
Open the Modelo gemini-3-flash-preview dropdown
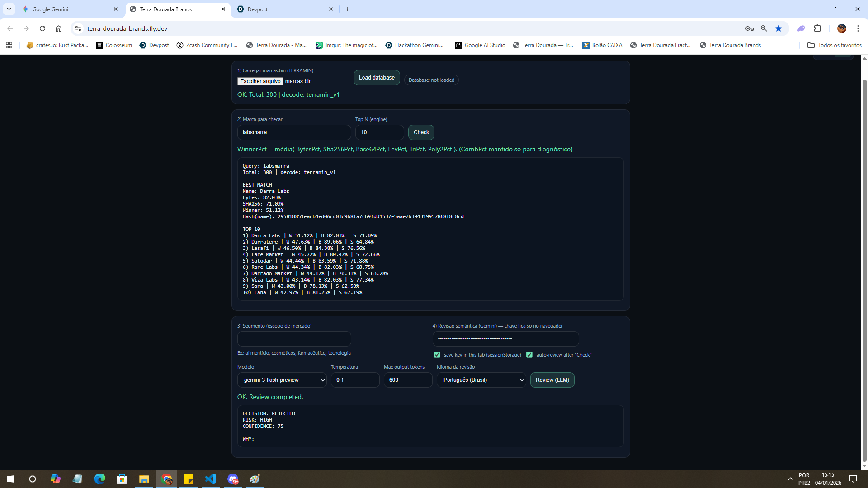pos(282,380)
